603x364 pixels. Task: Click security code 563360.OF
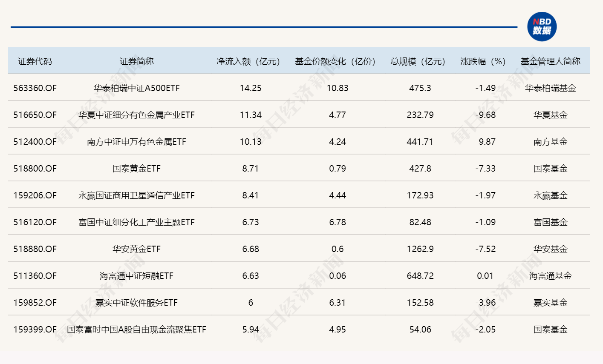coord(35,88)
